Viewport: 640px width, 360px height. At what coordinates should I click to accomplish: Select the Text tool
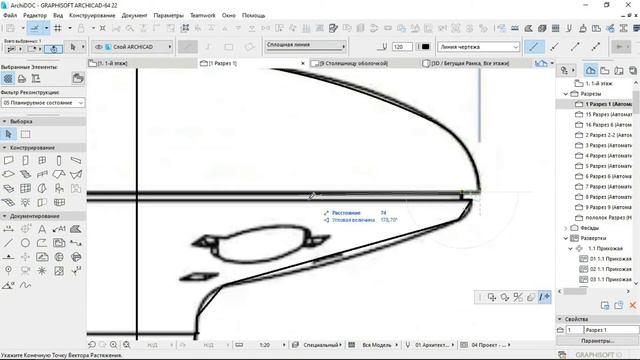click(x=42, y=229)
